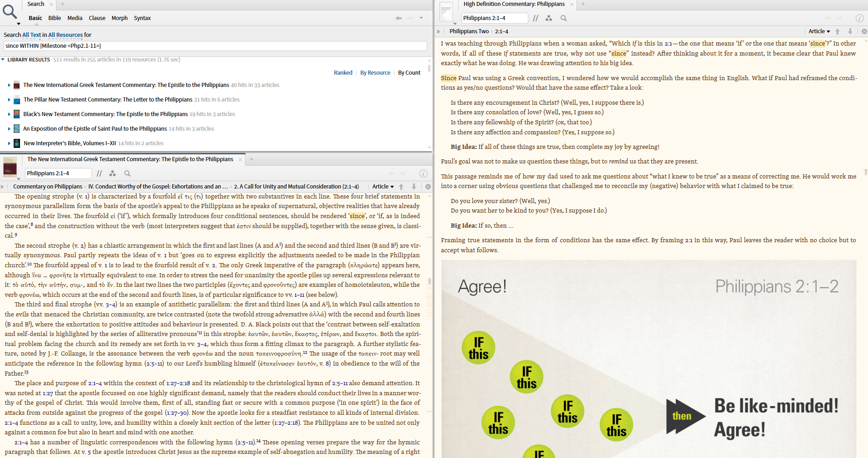Screen dimensions: 868x458
Task: Go back in Search panel history
Action: point(398,18)
